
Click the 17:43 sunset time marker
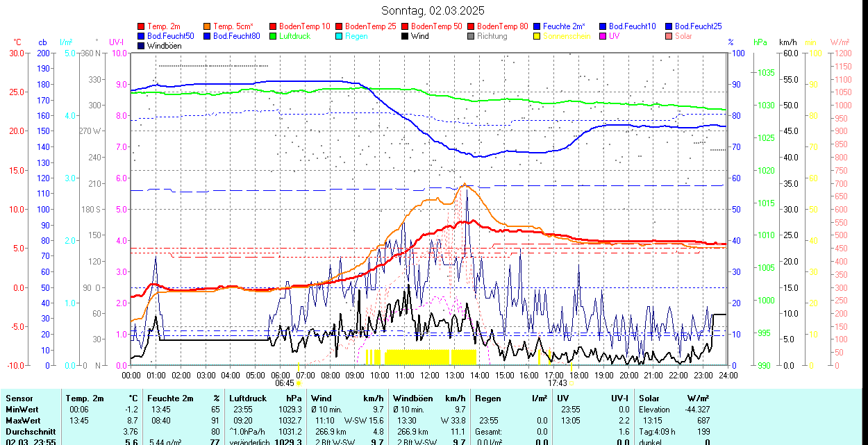pos(557,383)
